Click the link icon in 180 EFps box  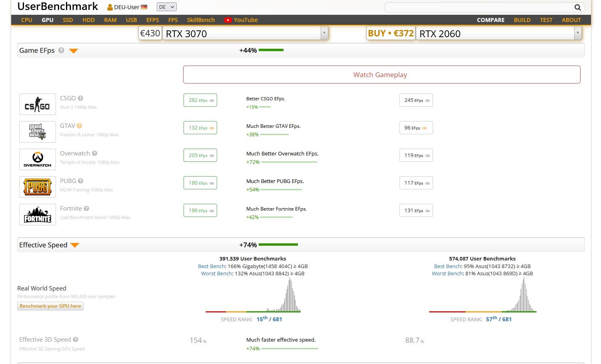[x=212, y=183]
